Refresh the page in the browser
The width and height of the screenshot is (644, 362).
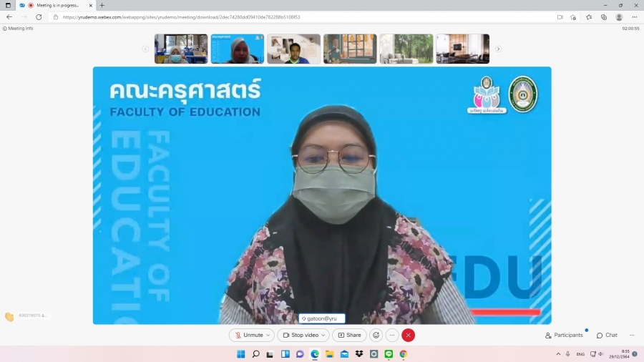coord(39,17)
